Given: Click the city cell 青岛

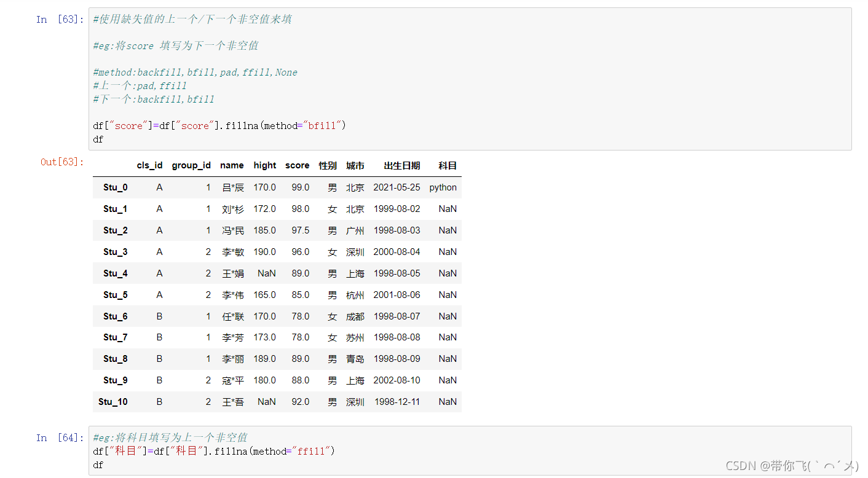Looking at the screenshot, I should (355, 359).
